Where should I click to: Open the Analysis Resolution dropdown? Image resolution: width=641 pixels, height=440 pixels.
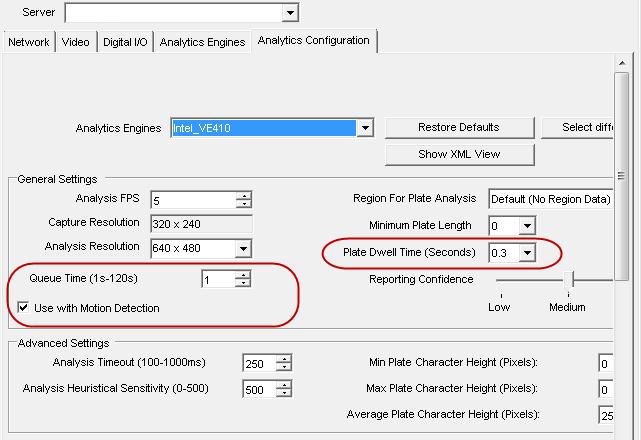(243, 248)
